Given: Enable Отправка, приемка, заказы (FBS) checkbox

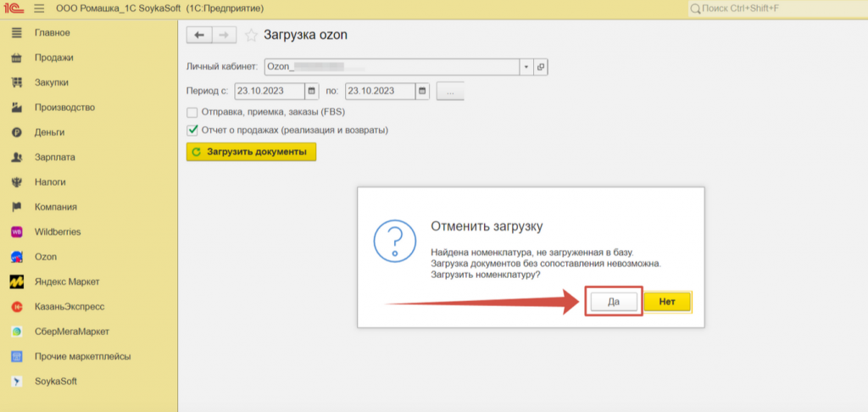Looking at the screenshot, I should click(192, 112).
